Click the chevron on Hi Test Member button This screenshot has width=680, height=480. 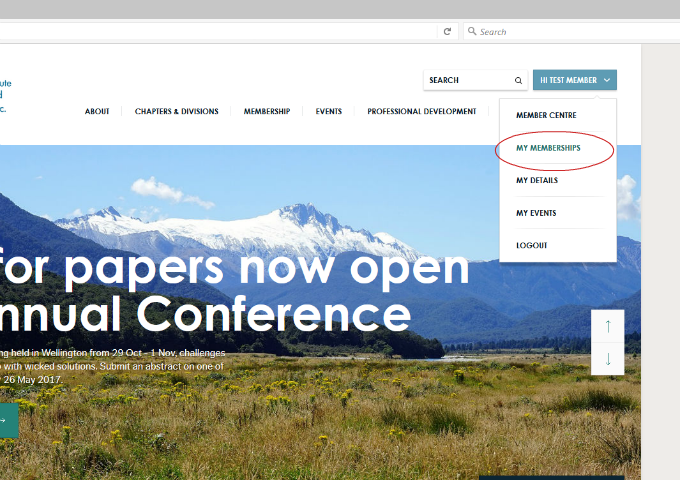point(608,80)
